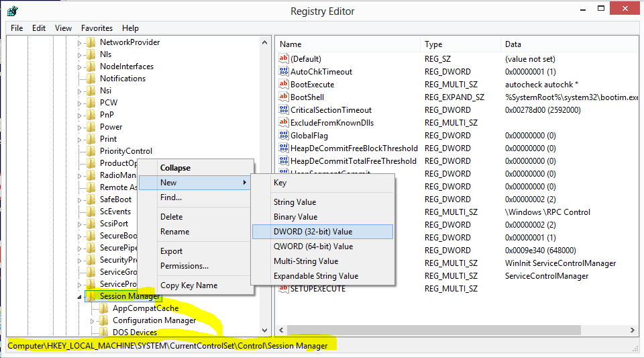
Task: Click the DWORD icon beside AutoChkTimeout
Action: point(283,71)
